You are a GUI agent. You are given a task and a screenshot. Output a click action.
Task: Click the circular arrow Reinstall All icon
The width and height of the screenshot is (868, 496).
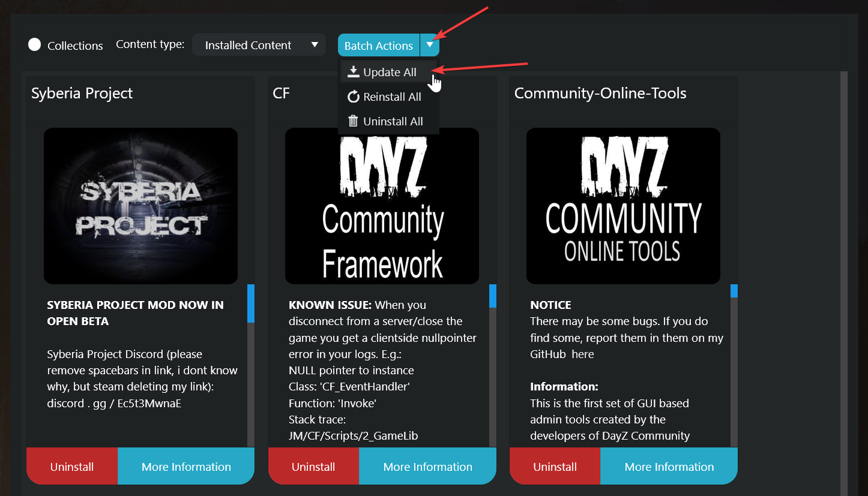click(354, 97)
